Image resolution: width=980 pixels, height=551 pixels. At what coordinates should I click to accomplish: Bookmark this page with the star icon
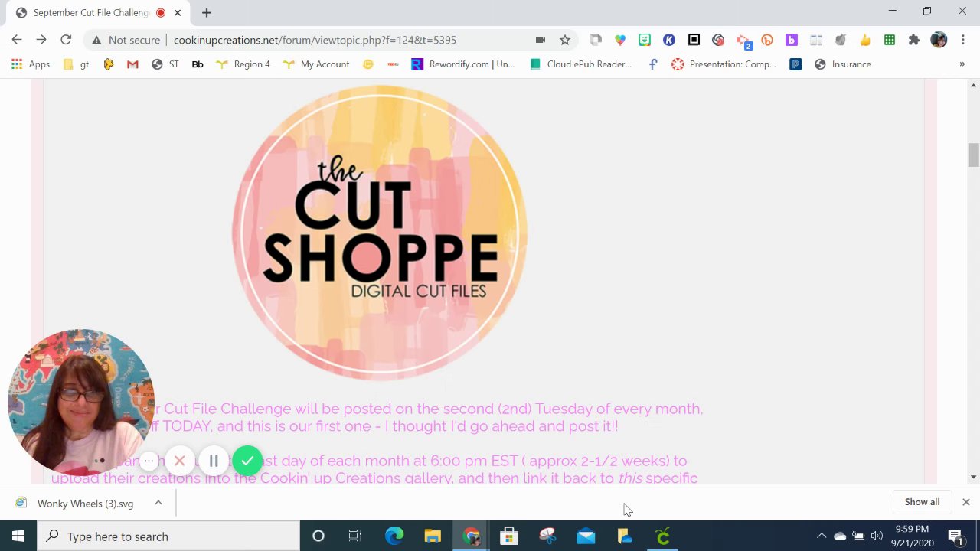click(565, 40)
